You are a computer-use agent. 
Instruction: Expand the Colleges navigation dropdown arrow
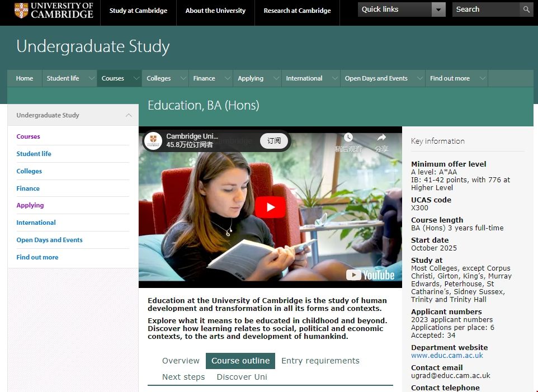[x=182, y=79]
